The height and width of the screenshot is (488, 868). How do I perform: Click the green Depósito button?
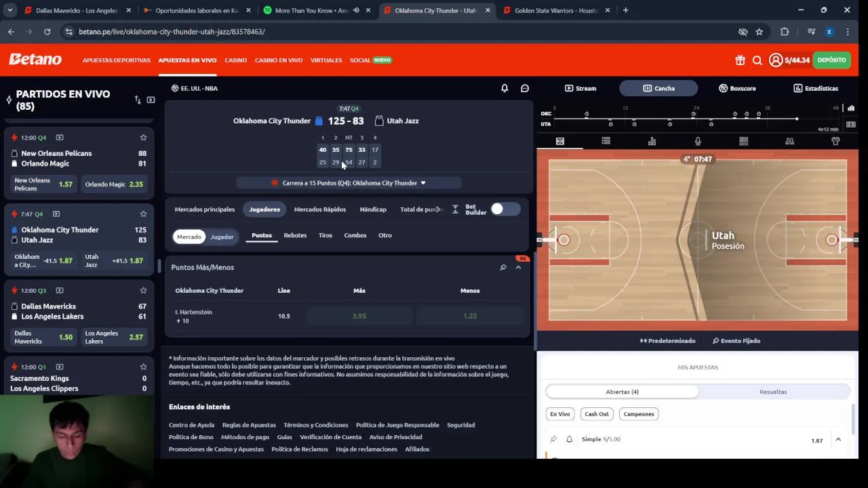831,60
